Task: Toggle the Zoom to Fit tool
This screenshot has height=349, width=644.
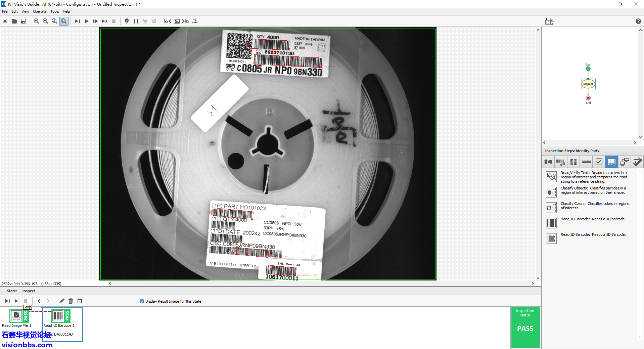Action: click(x=64, y=21)
